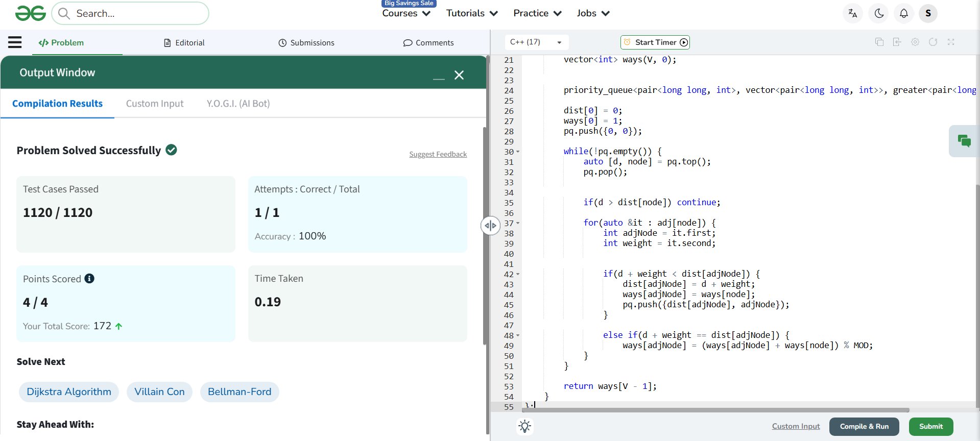This screenshot has width=980, height=441.
Task: Expand the Courses dropdown menu
Action: [406, 13]
